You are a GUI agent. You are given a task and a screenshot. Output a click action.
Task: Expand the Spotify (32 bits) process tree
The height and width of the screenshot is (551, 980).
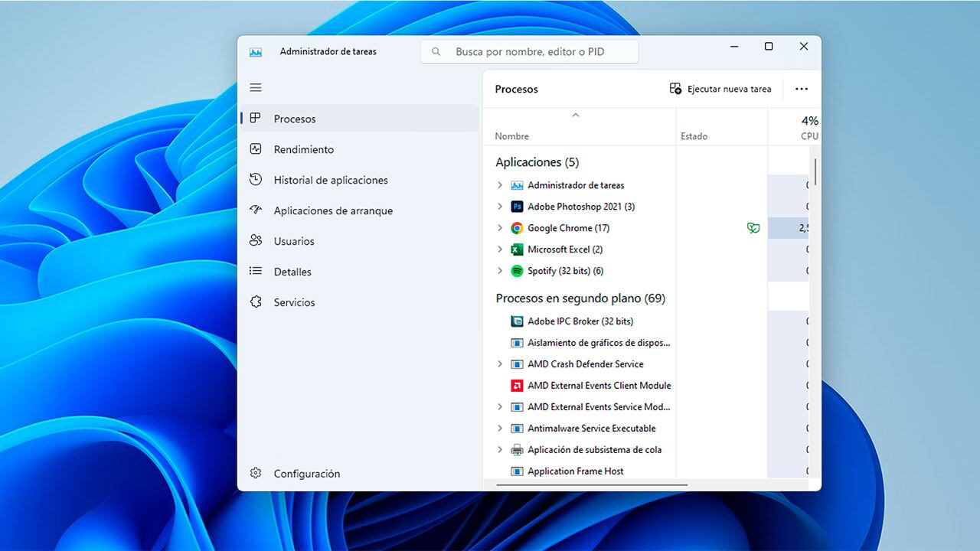[x=500, y=270]
